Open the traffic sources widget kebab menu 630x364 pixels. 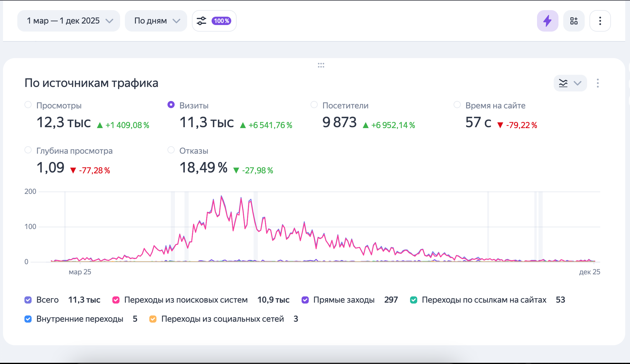[598, 83]
